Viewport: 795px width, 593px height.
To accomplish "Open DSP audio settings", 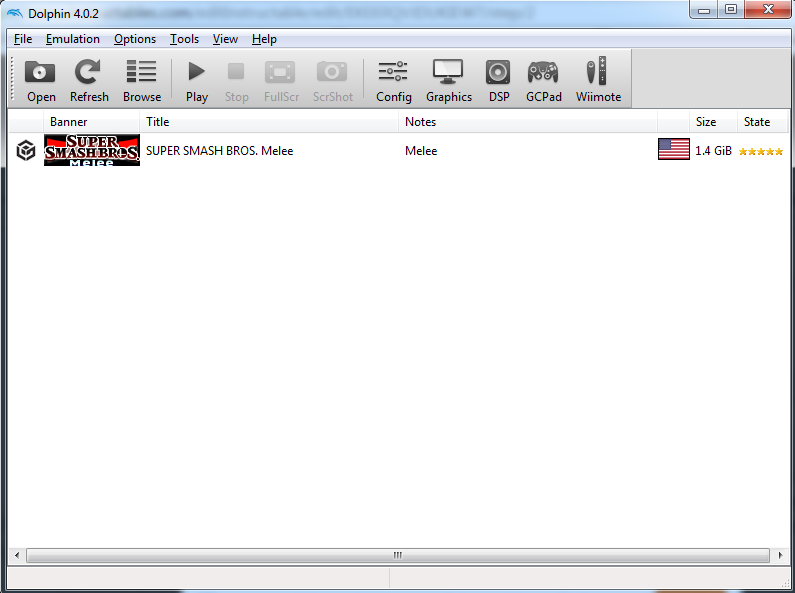I will (x=498, y=80).
